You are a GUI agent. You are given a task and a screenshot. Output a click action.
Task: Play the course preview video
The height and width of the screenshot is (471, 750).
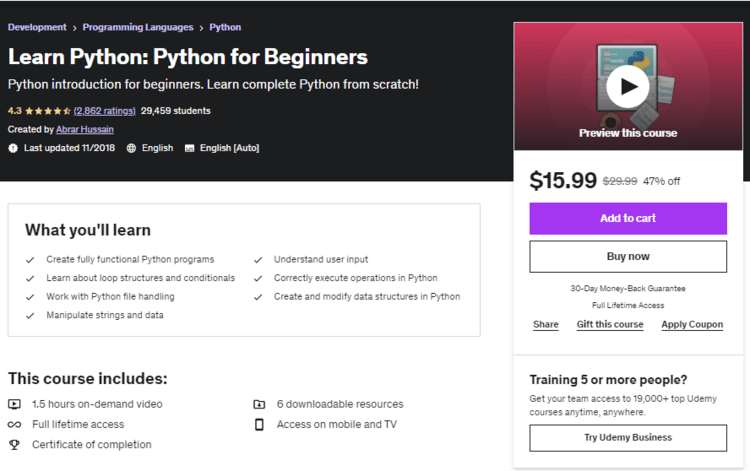point(628,87)
